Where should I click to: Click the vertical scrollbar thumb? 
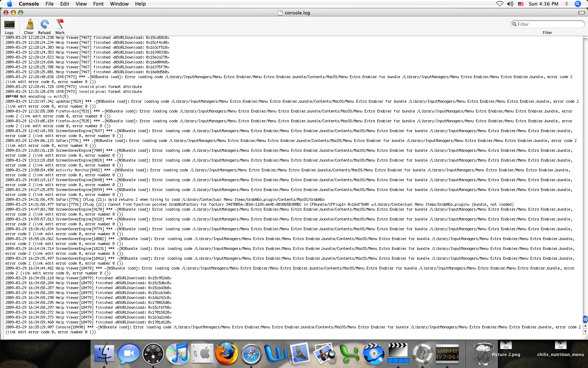pyautogui.click(x=585, y=319)
